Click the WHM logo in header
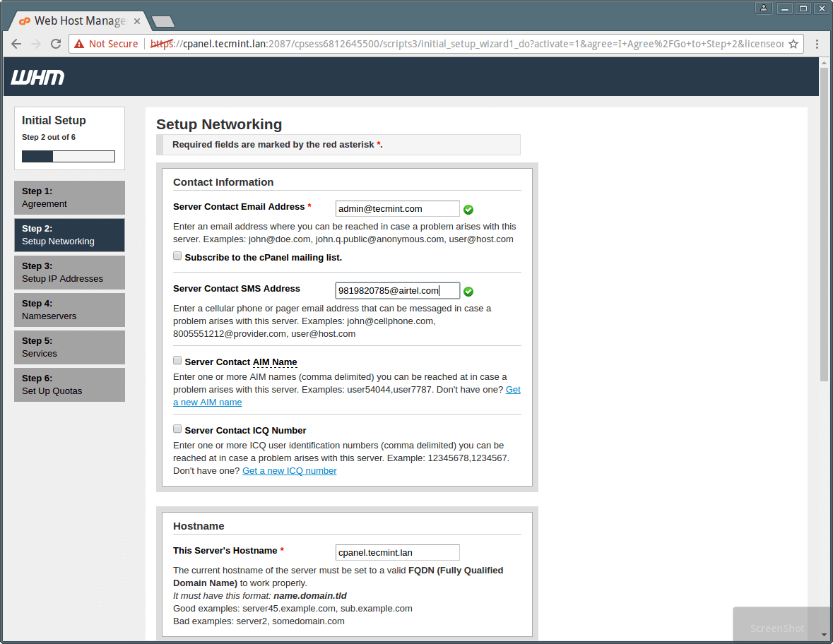This screenshot has height=644, width=833. tap(37, 78)
